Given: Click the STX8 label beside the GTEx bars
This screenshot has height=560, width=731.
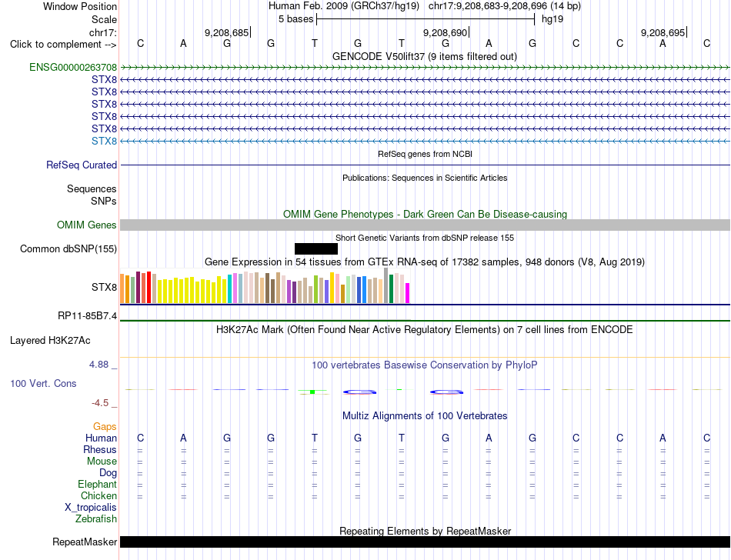Looking at the screenshot, I should pos(104,288).
